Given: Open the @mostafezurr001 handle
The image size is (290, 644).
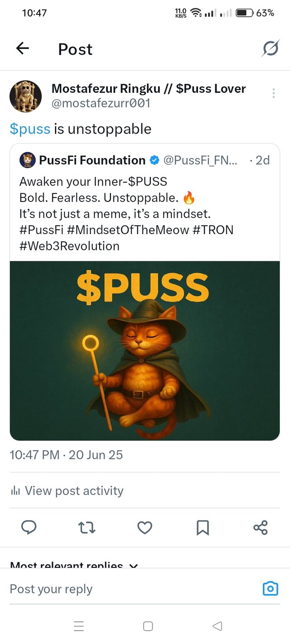Looking at the screenshot, I should (101, 103).
